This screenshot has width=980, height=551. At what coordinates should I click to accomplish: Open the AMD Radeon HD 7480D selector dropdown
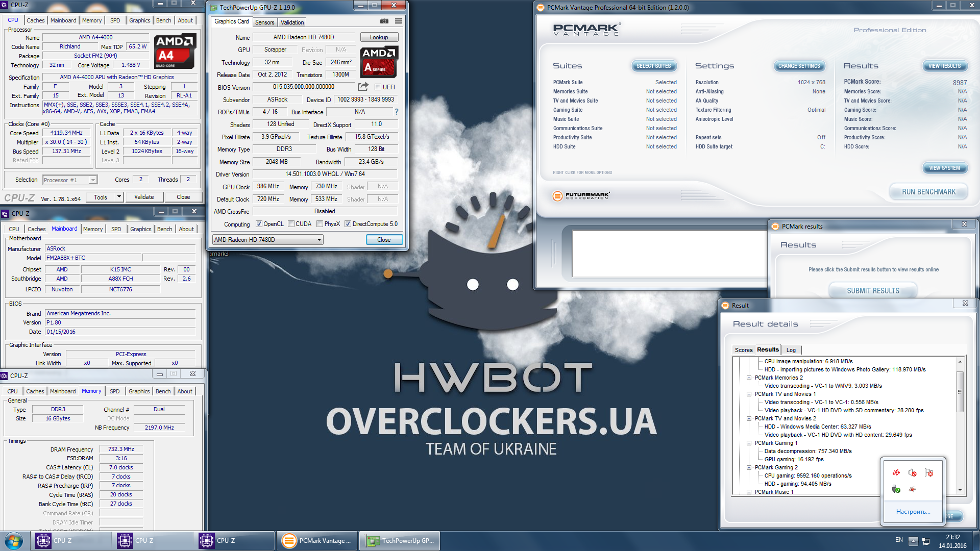268,239
